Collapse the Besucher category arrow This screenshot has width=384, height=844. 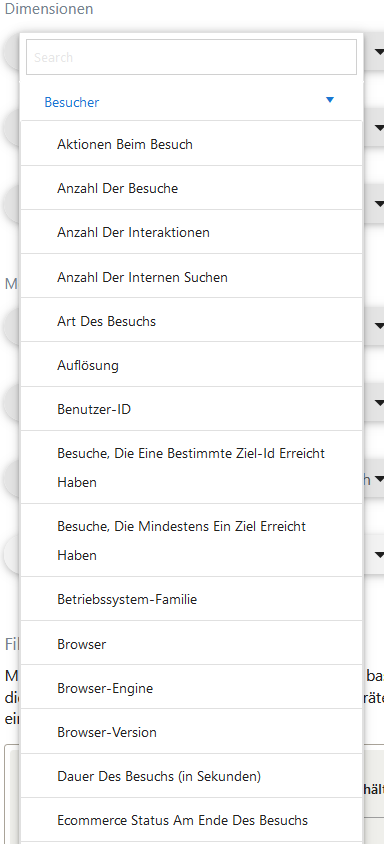click(x=330, y=100)
